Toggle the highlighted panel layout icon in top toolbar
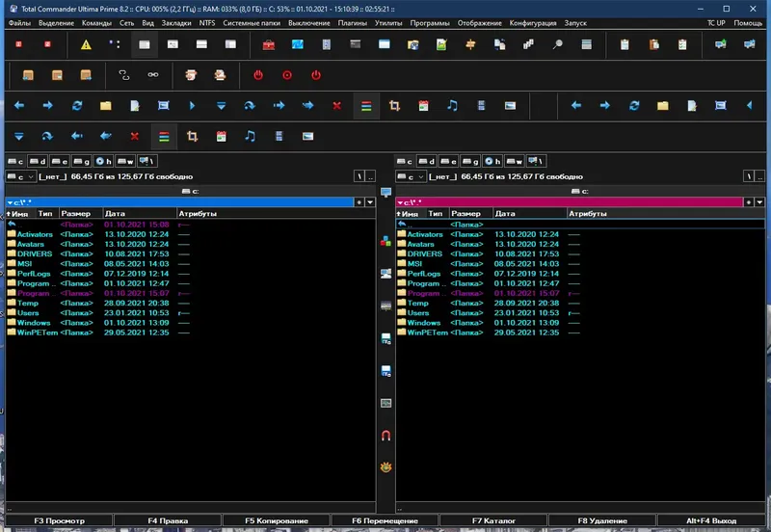The height and width of the screenshot is (532, 771). (144, 44)
